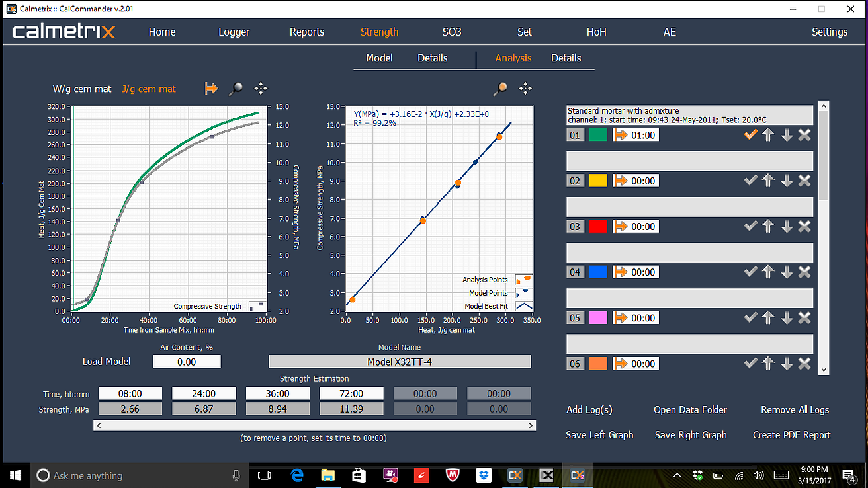The width and height of the screenshot is (868, 488).
Task: Switch to the Model sub-tab
Action: point(379,58)
